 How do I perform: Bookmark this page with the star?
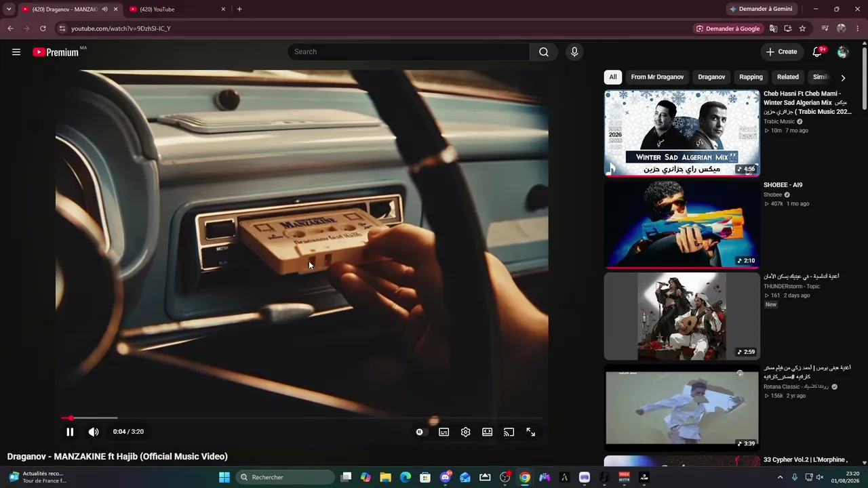802,28
